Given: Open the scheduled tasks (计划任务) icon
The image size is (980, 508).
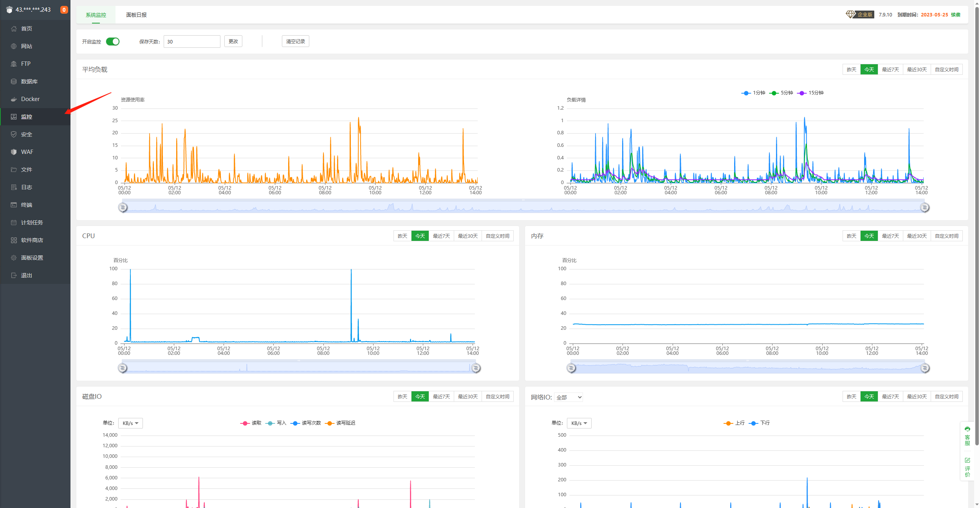Looking at the screenshot, I should click(x=14, y=222).
